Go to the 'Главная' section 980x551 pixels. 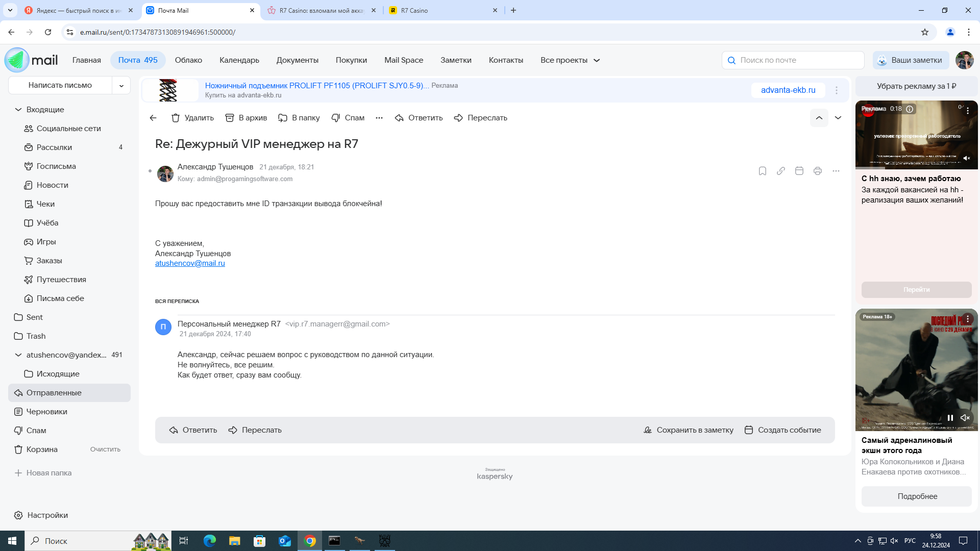coord(87,60)
